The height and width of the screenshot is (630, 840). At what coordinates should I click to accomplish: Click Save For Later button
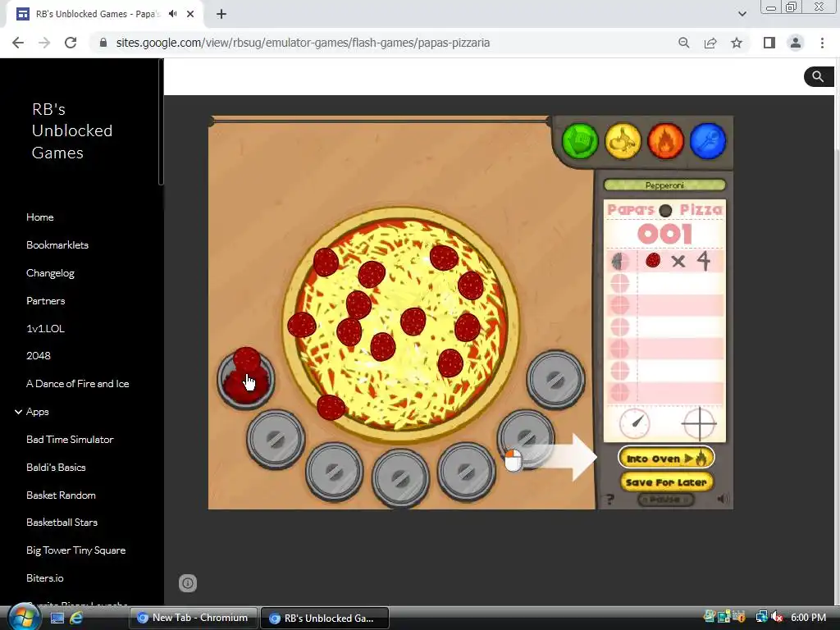point(666,482)
